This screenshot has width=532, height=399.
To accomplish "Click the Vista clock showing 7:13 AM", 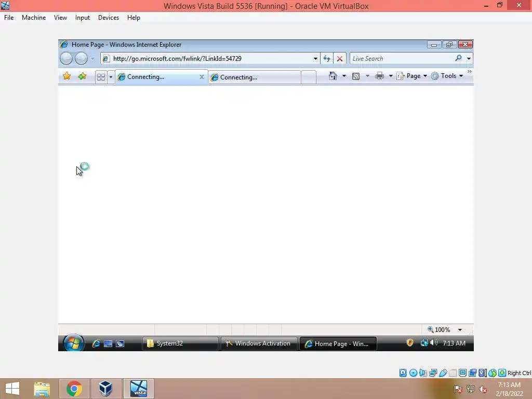I will (454, 343).
